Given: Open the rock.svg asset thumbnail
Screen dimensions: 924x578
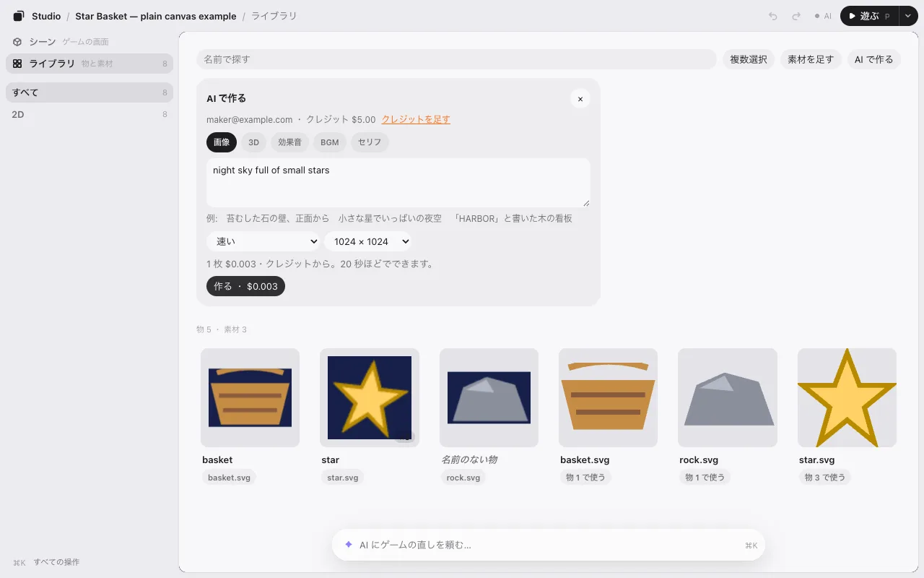Looking at the screenshot, I should click(728, 397).
